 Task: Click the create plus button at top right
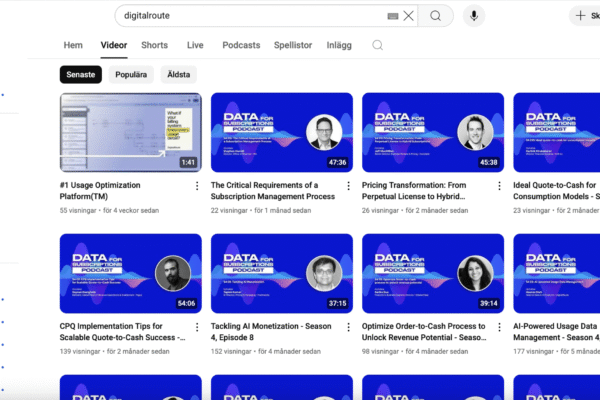[x=585, y=16]
